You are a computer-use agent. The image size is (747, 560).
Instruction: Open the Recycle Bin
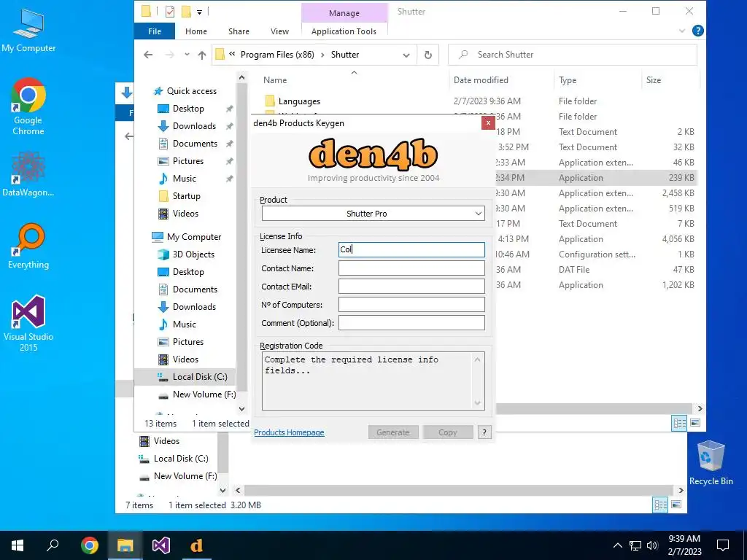point(711,463)
